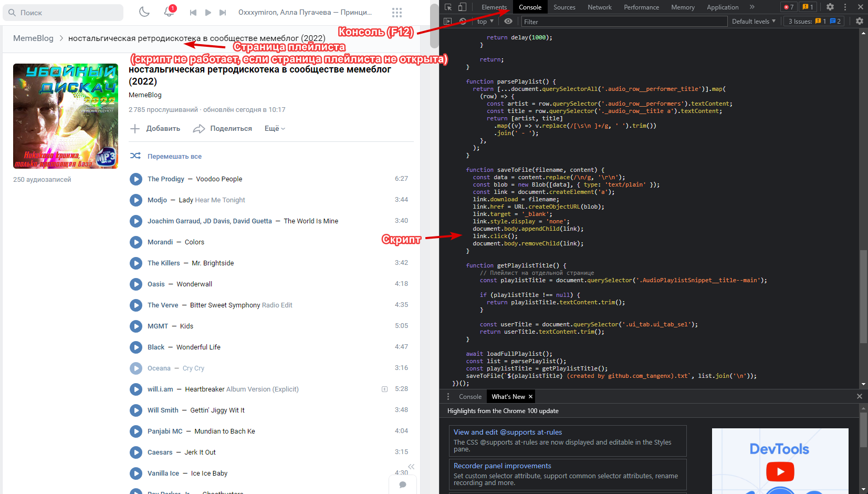868x494 pixels.
Task: Open the chat bubble icon
Action: (x=403, y=485)
